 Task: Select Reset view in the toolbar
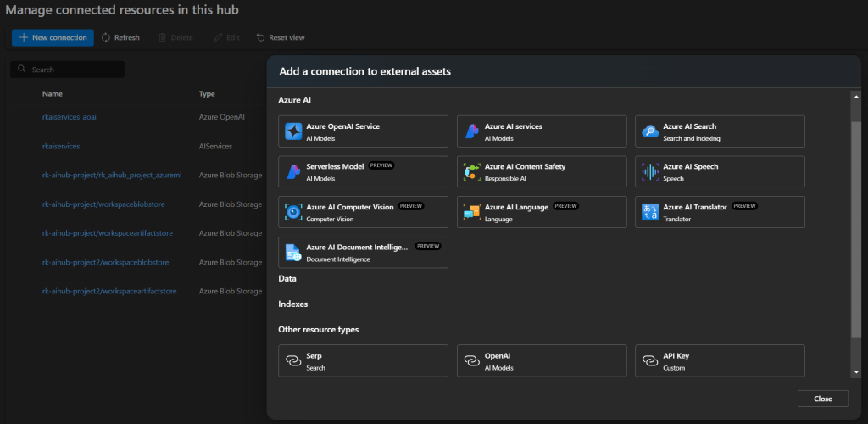pos(281,37)
